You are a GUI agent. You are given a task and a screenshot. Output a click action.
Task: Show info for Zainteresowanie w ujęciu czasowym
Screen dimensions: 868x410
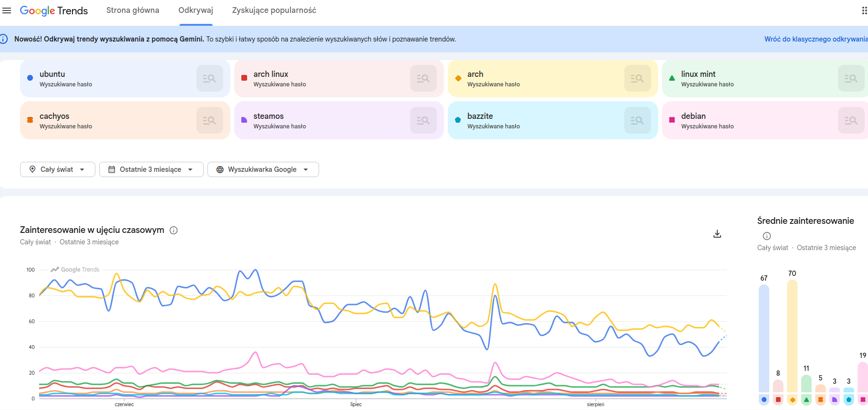pos(174,231)
